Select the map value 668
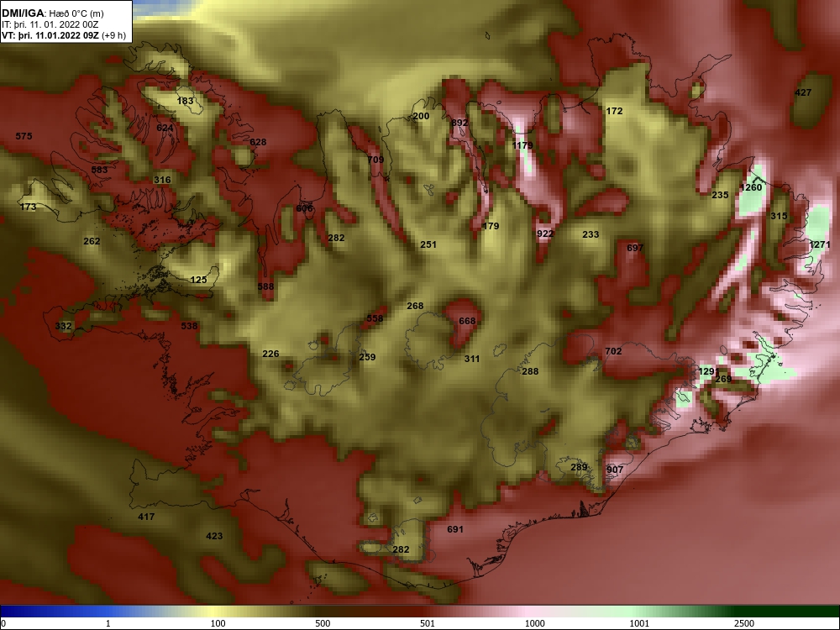Image resolution: width=840 pixels, height=630 pixels. [467, 321]
